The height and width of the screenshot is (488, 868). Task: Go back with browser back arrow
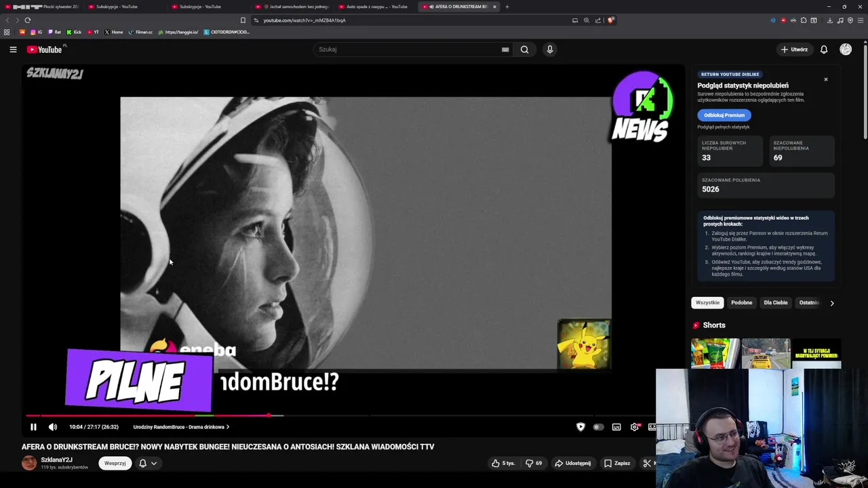point(8,20)
